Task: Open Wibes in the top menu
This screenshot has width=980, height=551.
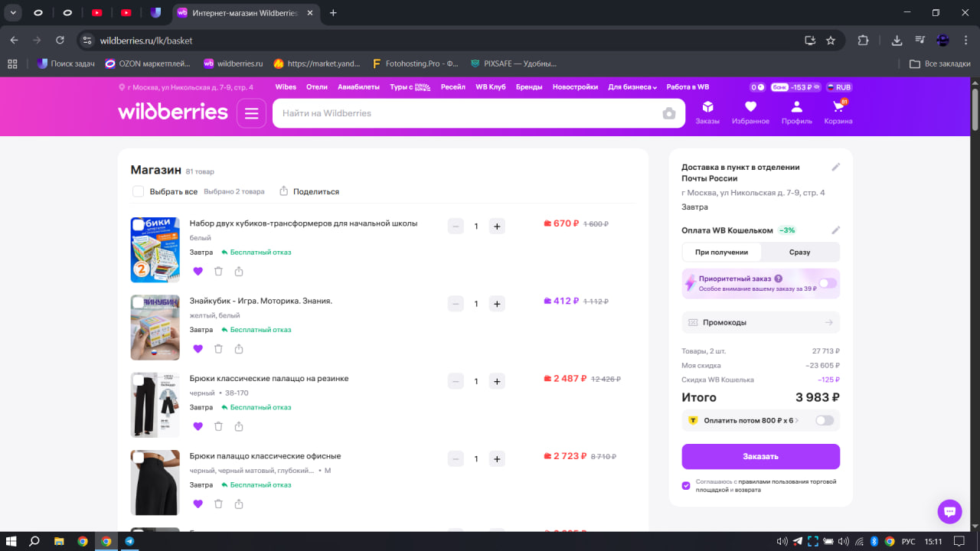Action: click(286, 87)
